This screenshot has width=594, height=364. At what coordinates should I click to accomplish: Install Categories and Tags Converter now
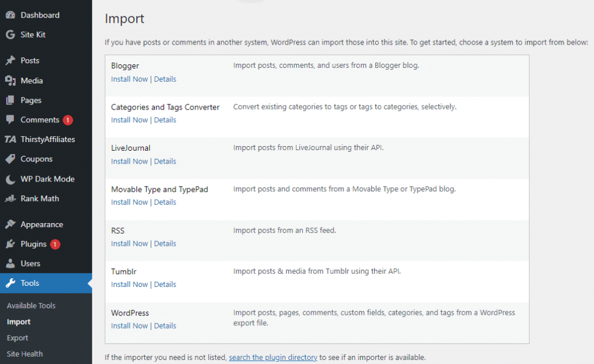pos(129,120)
